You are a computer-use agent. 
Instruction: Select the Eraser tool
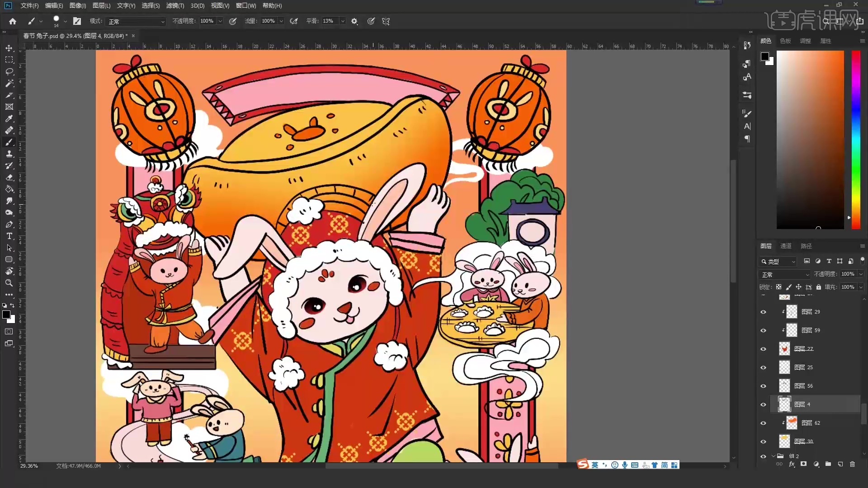(x=9, y=177)
